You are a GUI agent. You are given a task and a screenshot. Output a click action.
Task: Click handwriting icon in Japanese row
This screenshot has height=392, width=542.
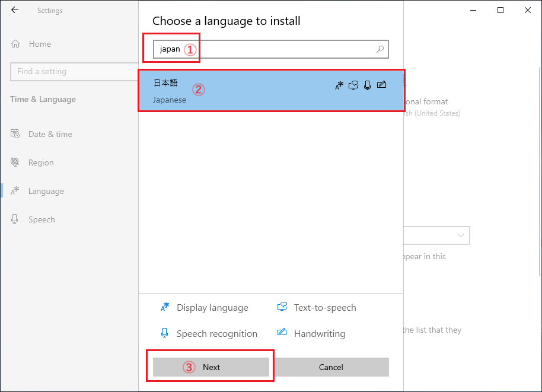[x=382, y=84]
